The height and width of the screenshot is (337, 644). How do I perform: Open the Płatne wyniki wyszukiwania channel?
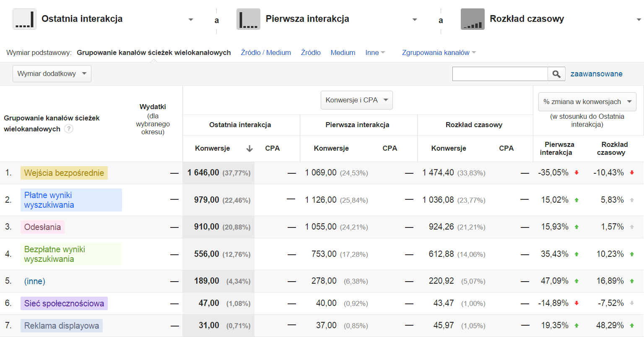pyautogui.click(x=49, y=200)
